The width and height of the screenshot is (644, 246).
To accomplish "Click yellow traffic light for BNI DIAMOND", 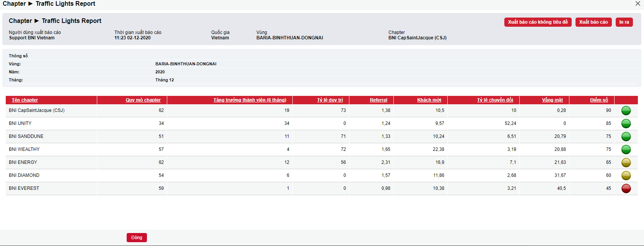I will pyautogui.click(x=626, y=175).
